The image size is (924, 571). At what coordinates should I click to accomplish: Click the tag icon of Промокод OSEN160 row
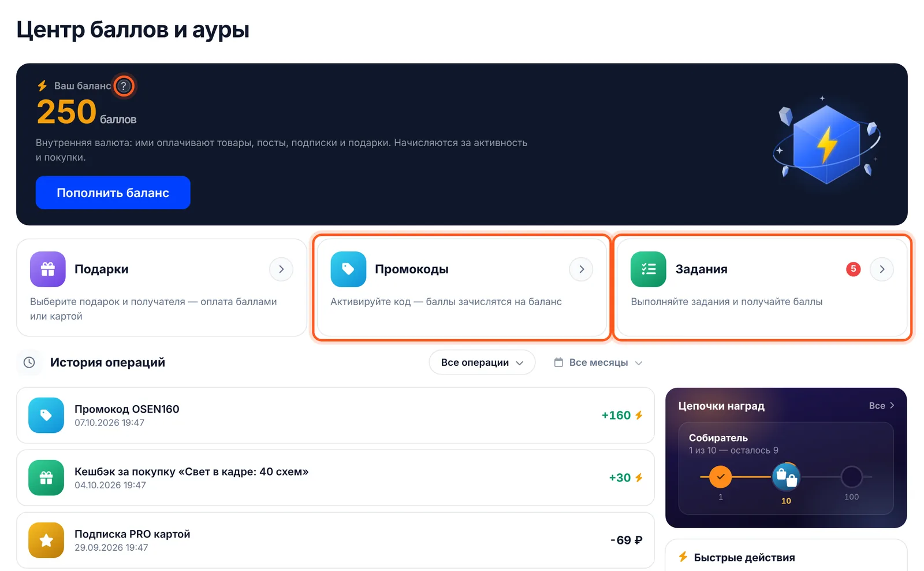(x=46, y=415)
